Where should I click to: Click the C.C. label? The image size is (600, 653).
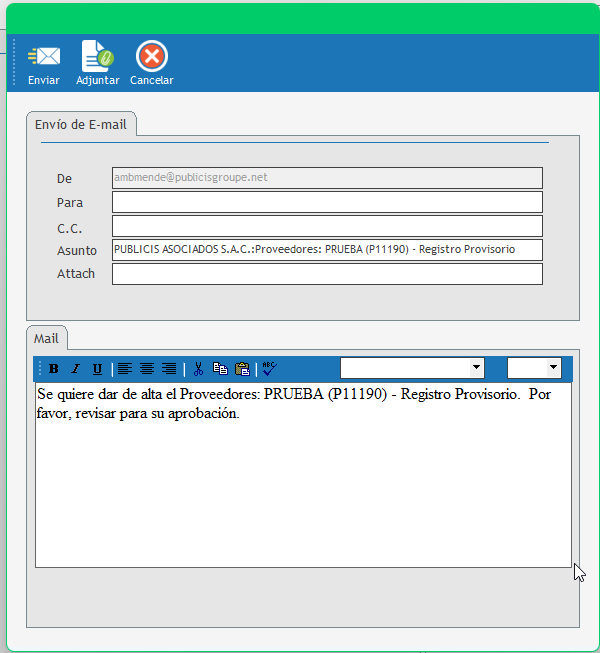(70, 229)
